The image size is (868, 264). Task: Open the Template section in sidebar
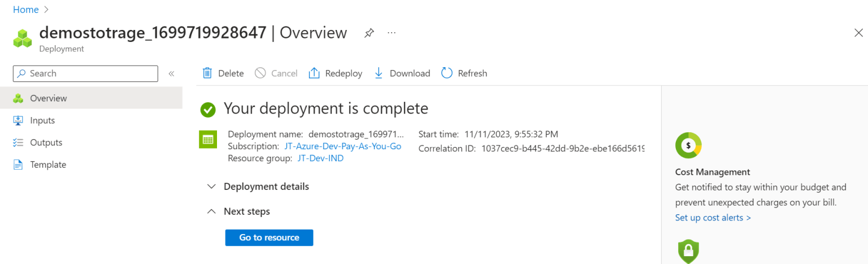click(48, 165)
